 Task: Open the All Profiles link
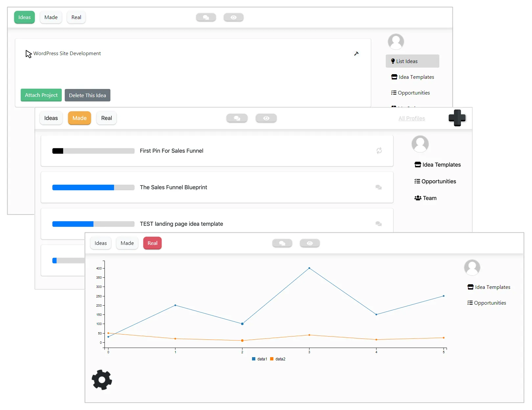(x=411, y=118)
